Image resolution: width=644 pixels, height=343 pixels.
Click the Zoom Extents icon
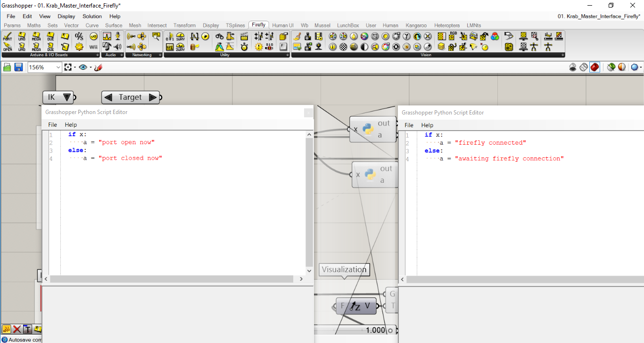click(68, 67)
